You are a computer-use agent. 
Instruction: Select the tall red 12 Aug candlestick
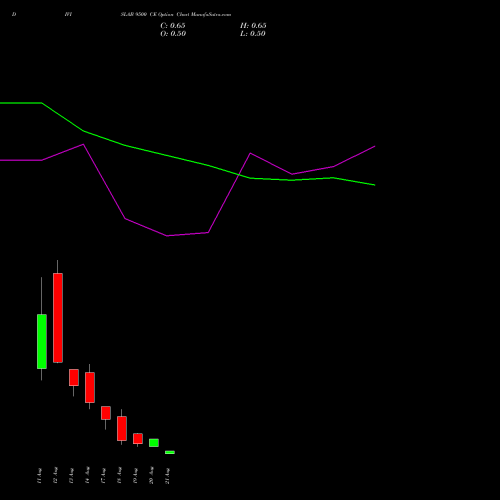(58, 318)
